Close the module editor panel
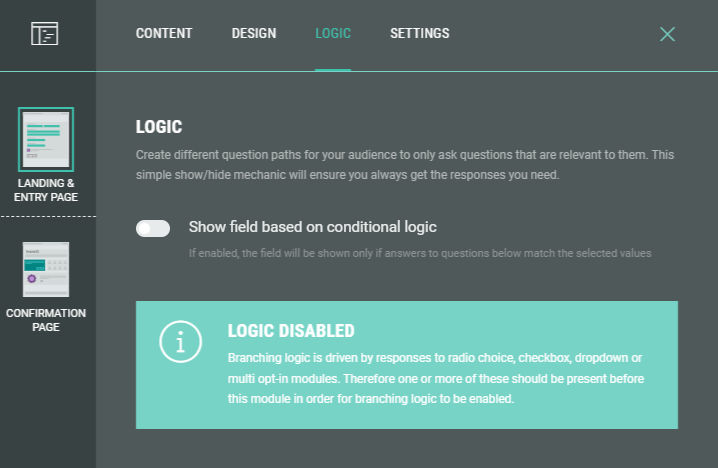Screen dimensions: 718x468 668,34
